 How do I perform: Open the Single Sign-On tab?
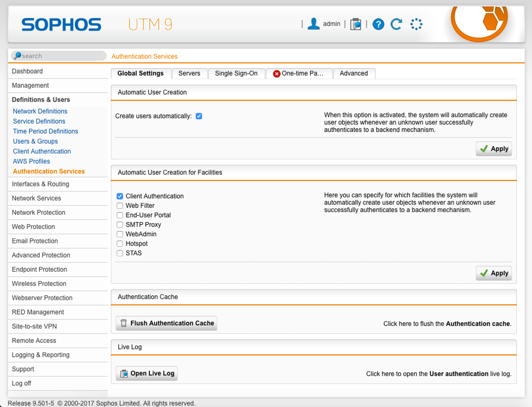click(x=236, y=74)
